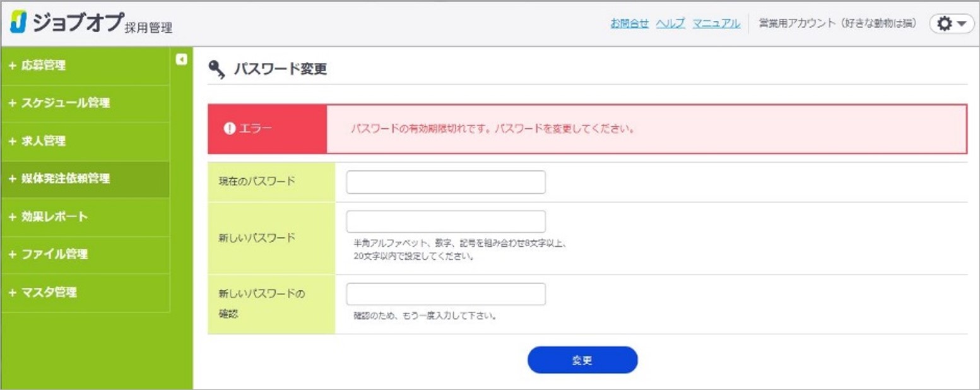The width and height of the screenshot is (980, 390).
Task: Collapse the sidebar with the arrow icon
Action: [x=182, y=58]
